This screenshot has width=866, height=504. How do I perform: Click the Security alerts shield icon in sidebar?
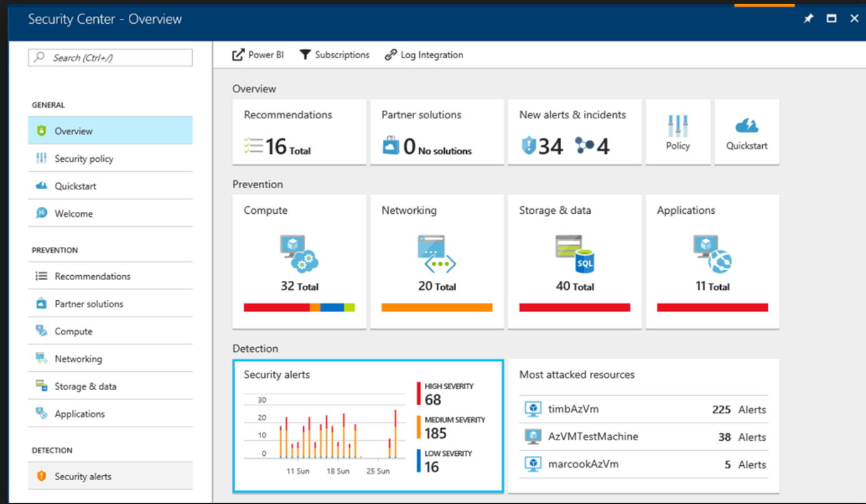point(42,476)
